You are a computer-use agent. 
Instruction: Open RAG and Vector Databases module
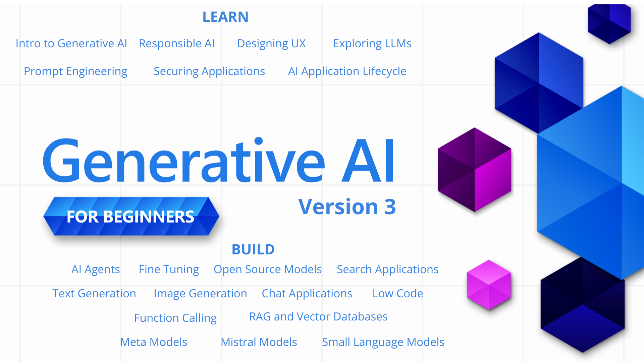pos(317,316)
